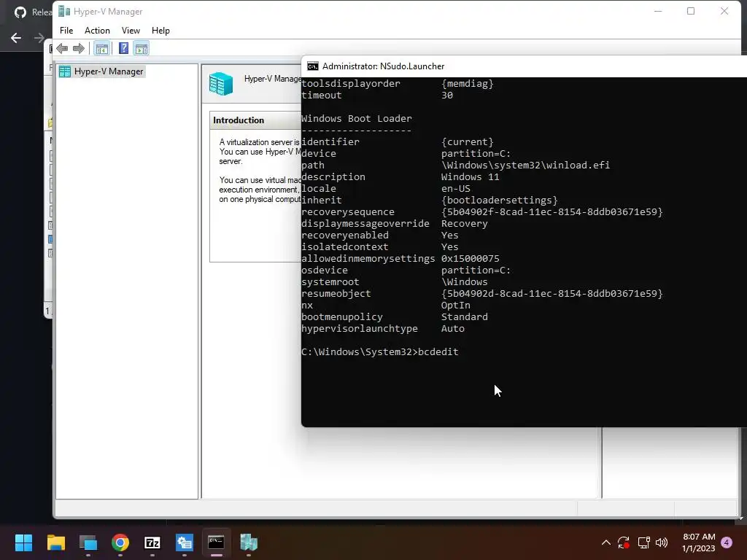The height and width of the screenshot is (560, 747).
Task: Select Hyper-V Manager node in console tree
Action: (x=101, y=71)
